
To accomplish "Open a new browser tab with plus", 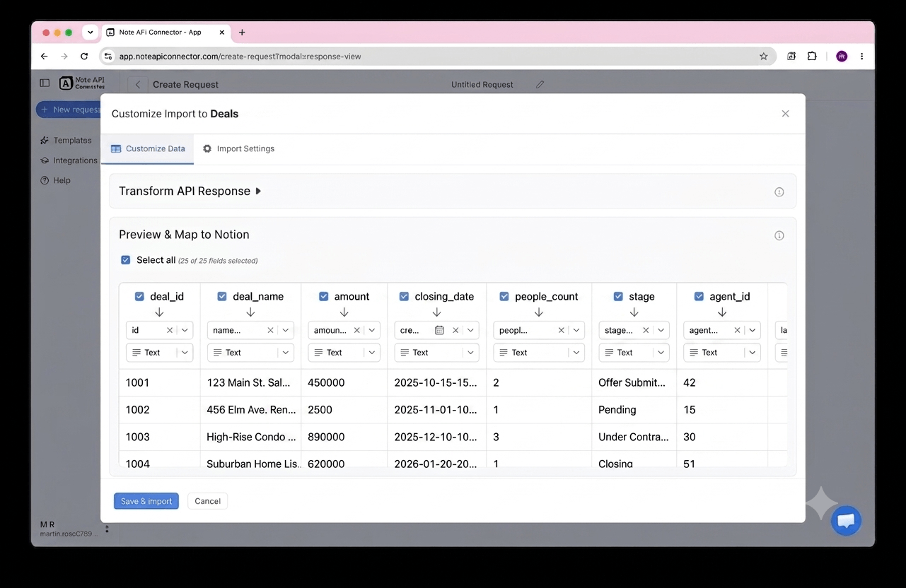I will click(242, 33).
